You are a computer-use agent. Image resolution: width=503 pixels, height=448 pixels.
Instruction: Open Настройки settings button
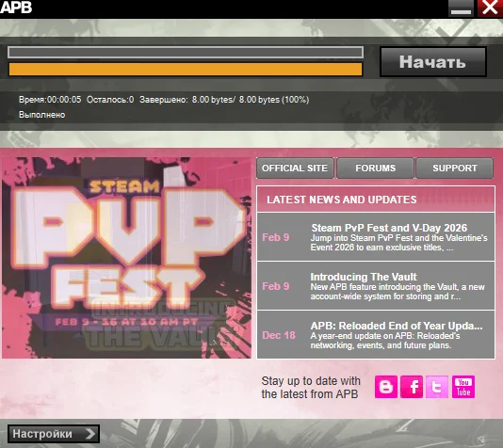point(54,434)
